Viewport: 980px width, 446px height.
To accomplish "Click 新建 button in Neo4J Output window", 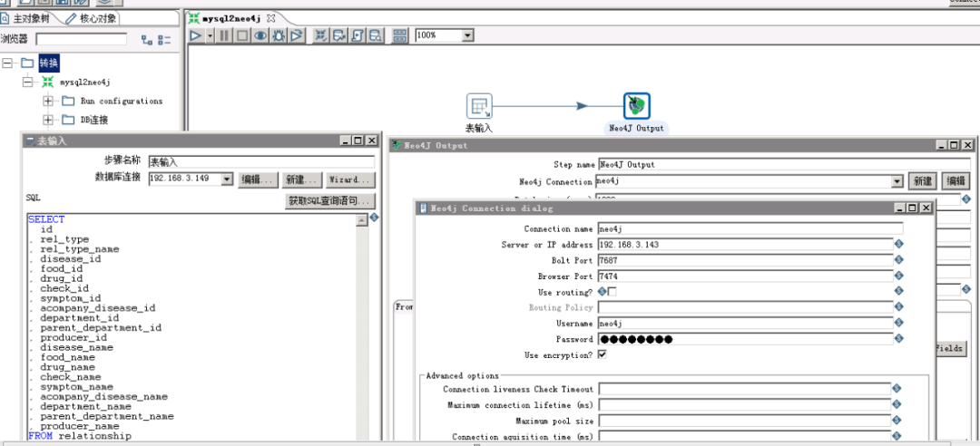I will tap(922, 181).
